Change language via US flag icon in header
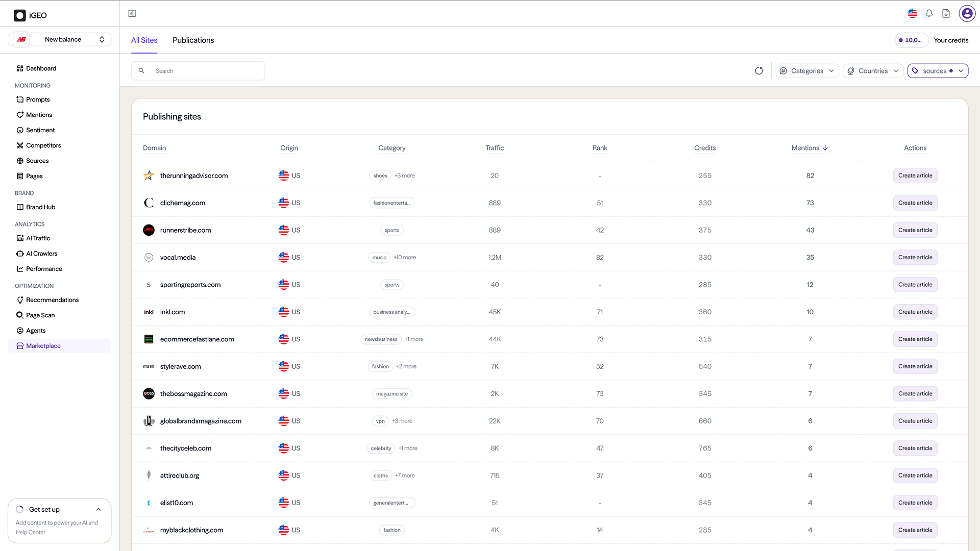 point(912,14)
